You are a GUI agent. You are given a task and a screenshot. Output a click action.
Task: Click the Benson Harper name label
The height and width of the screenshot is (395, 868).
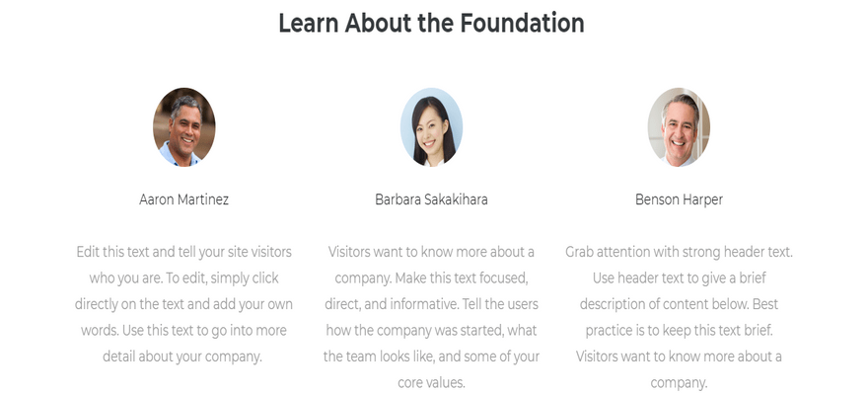pyautogui.click(x=679, y=199)
